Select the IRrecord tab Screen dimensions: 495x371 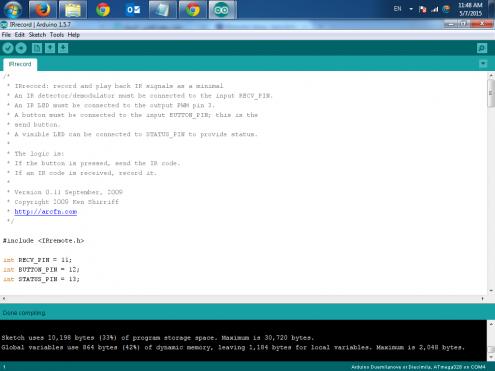click(20, 64)
